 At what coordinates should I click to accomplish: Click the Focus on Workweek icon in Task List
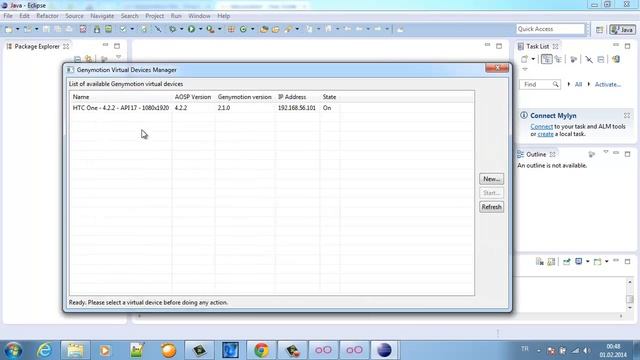click(x=573, y=60)
